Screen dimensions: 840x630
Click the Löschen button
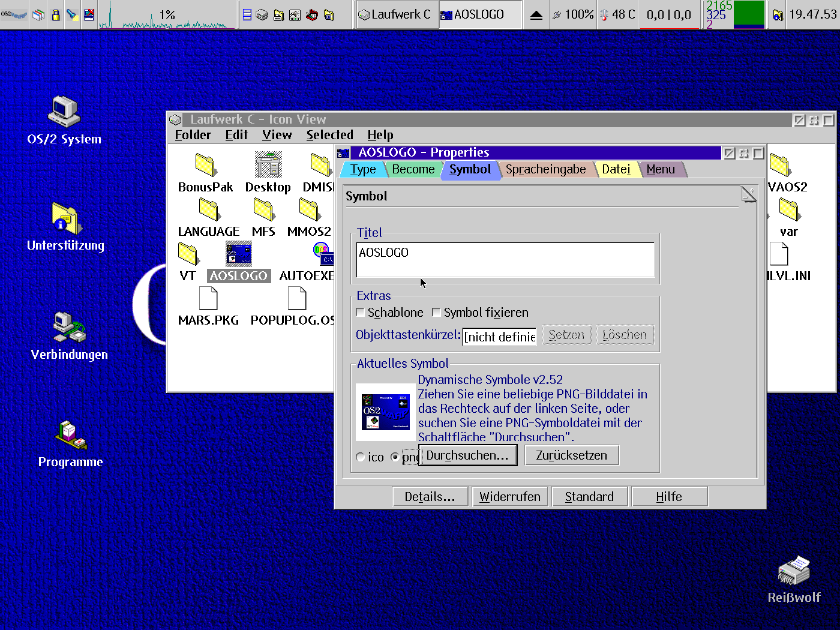coord(625,335)
